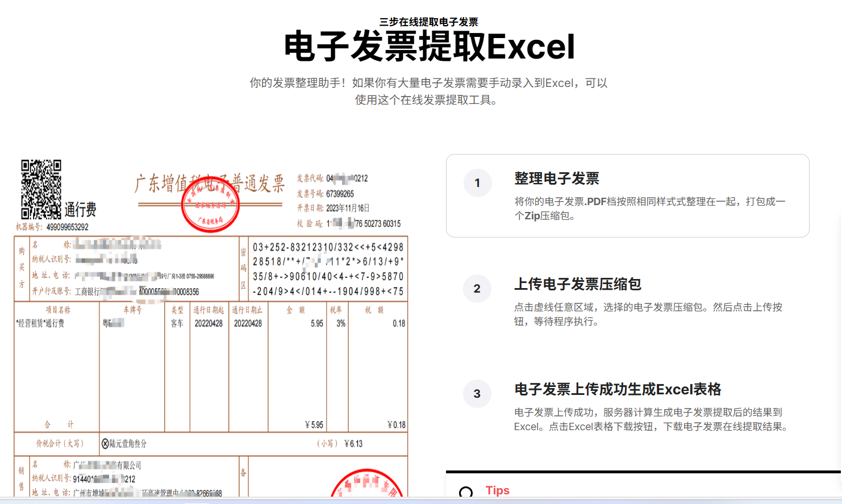Screen dimensions: 842x504
Task: Click the main title 电子发票提取Excel
Action: point(429,47)
